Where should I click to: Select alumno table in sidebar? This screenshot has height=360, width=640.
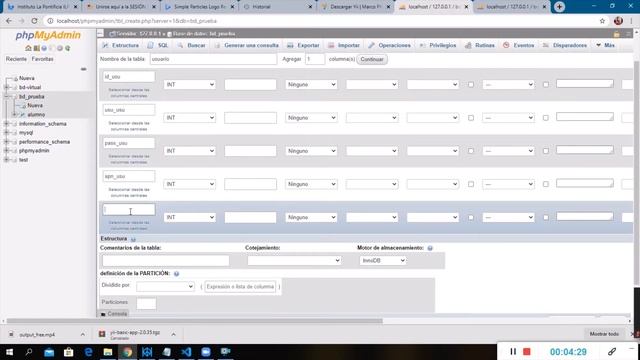(x=36, y=115)
